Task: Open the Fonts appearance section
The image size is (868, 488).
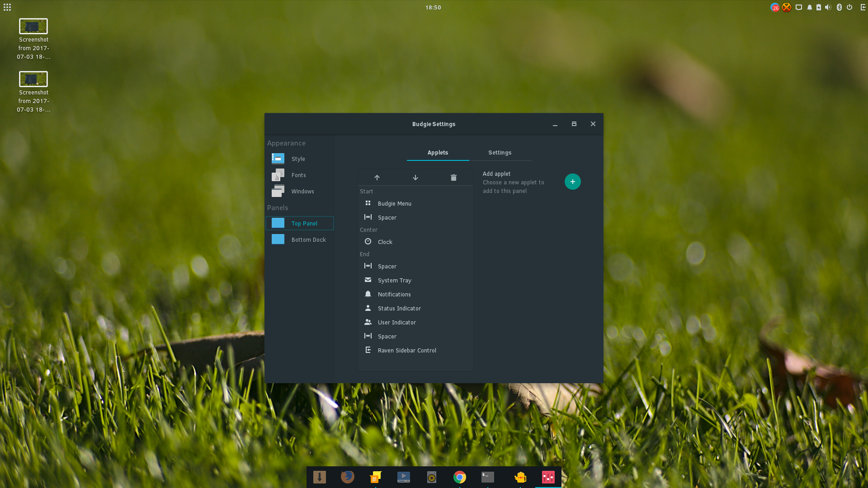Action: point(299,175)
